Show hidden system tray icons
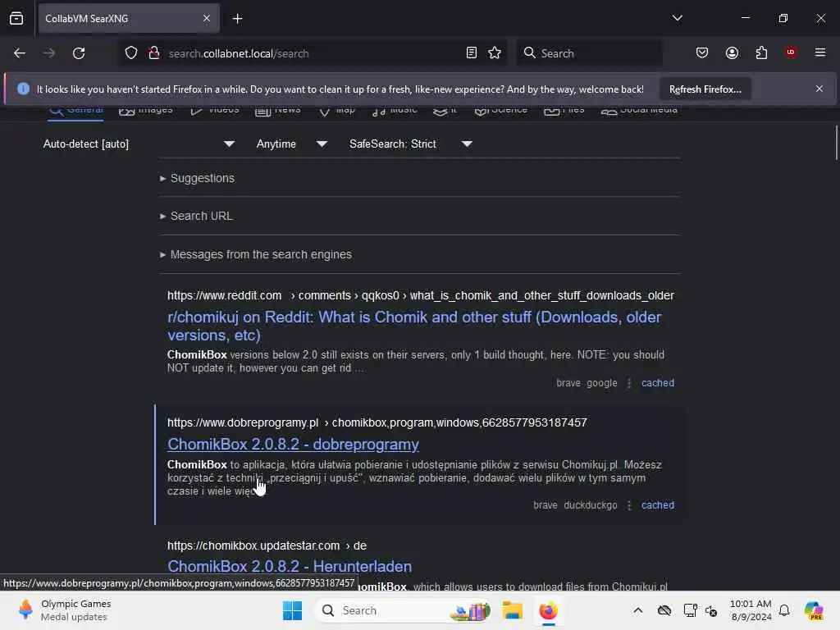The image size is (840, 630). pos(637,610)
